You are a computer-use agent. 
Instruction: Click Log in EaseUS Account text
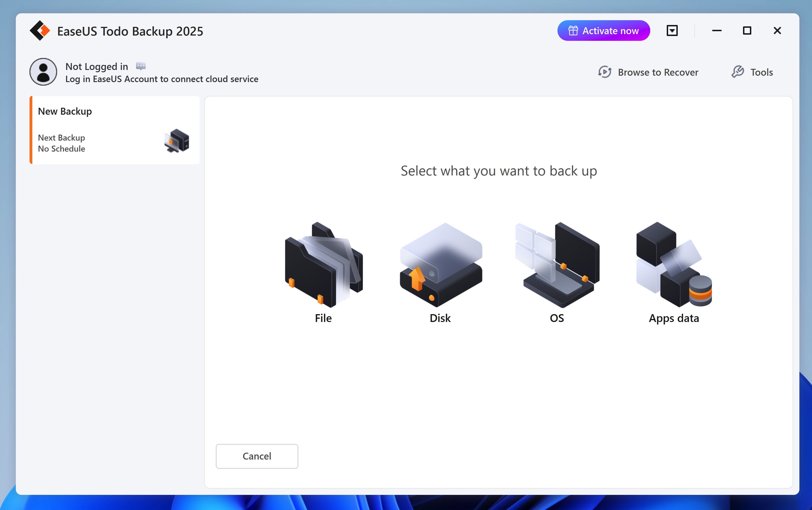(x=162, y=79)
